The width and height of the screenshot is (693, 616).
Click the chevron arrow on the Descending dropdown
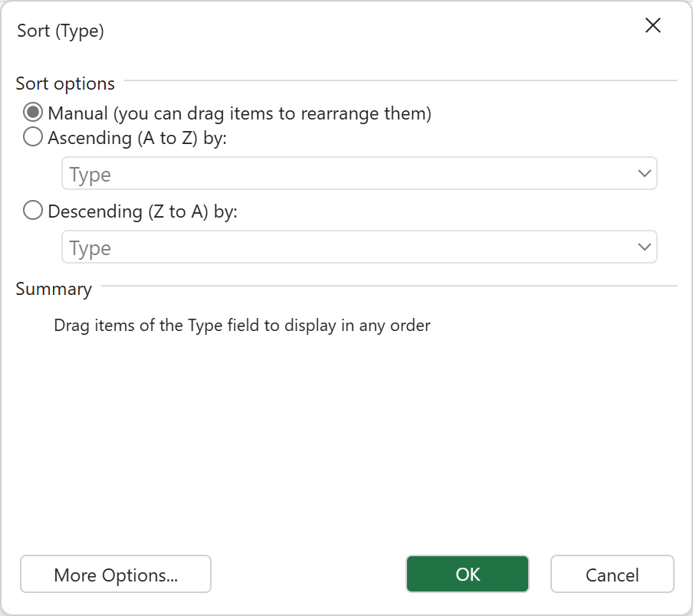(644, 248)
